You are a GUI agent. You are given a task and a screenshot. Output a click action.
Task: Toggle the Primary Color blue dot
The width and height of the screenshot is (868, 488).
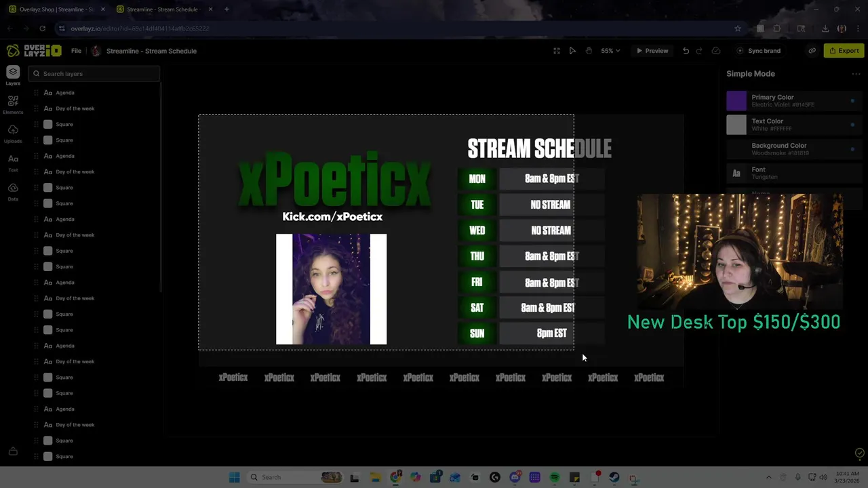852,101
